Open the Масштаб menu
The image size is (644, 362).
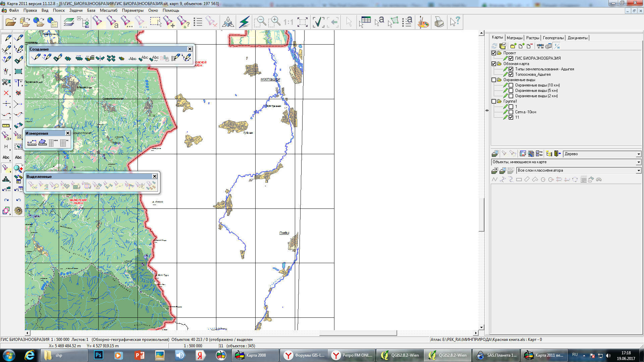click(108, 10)
